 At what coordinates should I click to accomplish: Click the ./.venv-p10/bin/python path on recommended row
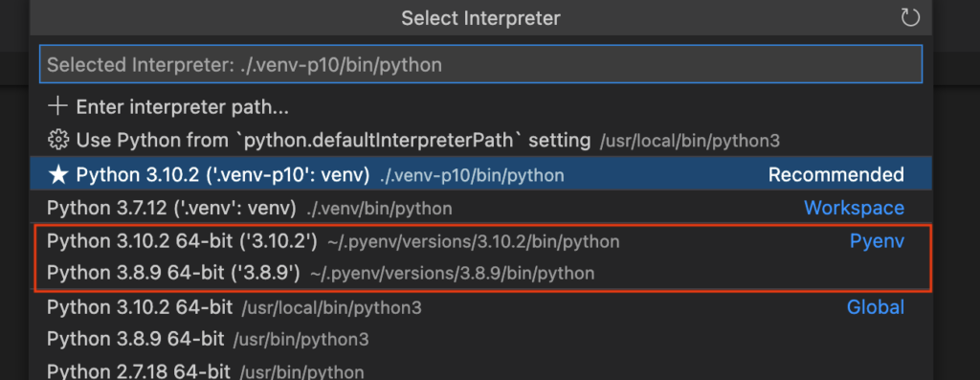pos(472,175)
